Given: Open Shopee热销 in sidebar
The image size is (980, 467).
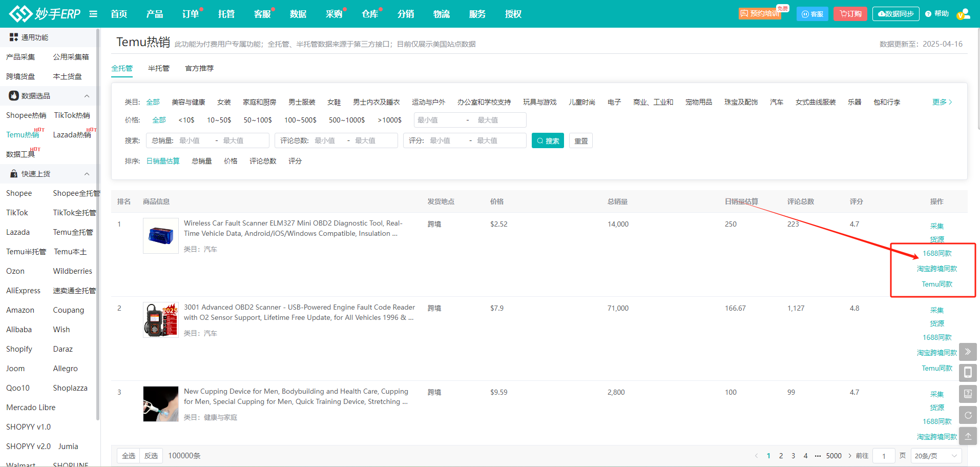Looking at the screenshot, I should [x=26, y=115].
